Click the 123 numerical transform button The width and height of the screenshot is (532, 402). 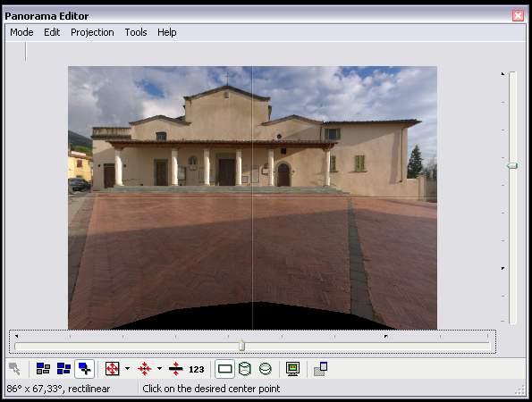click(197, 369)
